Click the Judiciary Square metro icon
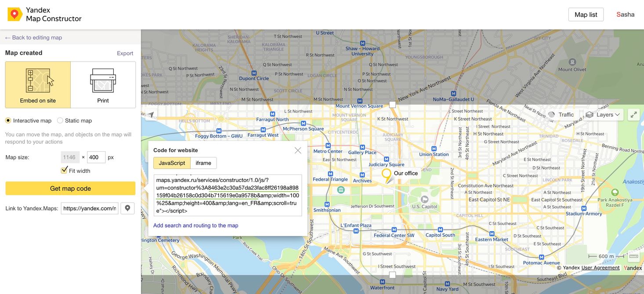The image size is (644, 294). (387, 159)
